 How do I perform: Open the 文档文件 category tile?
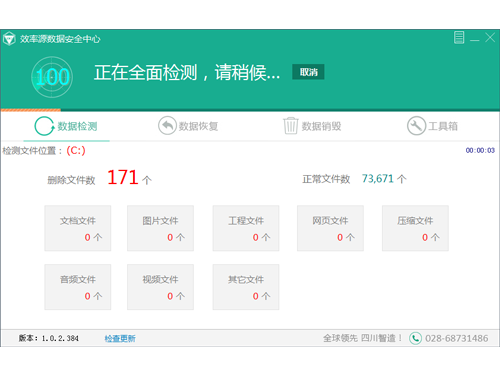78,228
